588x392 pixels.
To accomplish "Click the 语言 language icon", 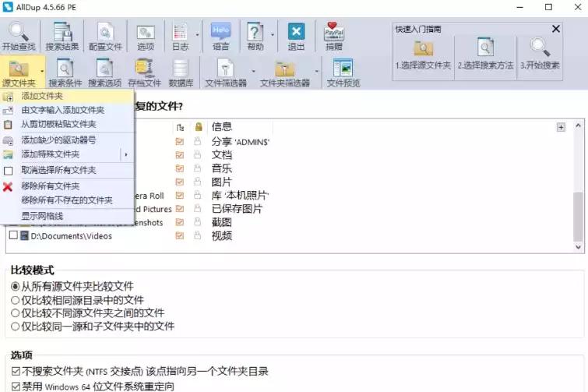I will [x=220, y=36].
